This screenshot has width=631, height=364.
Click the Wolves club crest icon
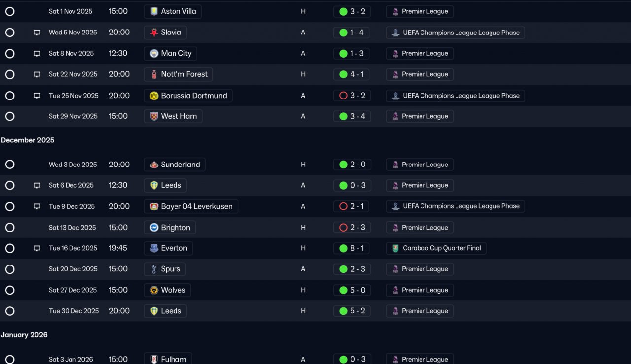[x=154, y=290]
